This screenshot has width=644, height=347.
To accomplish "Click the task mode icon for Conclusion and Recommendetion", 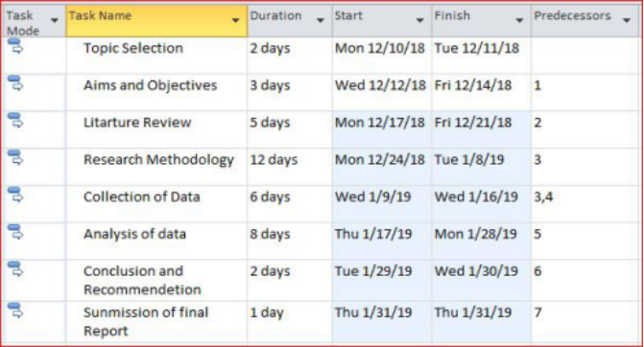I will pyautogui.click(x=15, y=269).
